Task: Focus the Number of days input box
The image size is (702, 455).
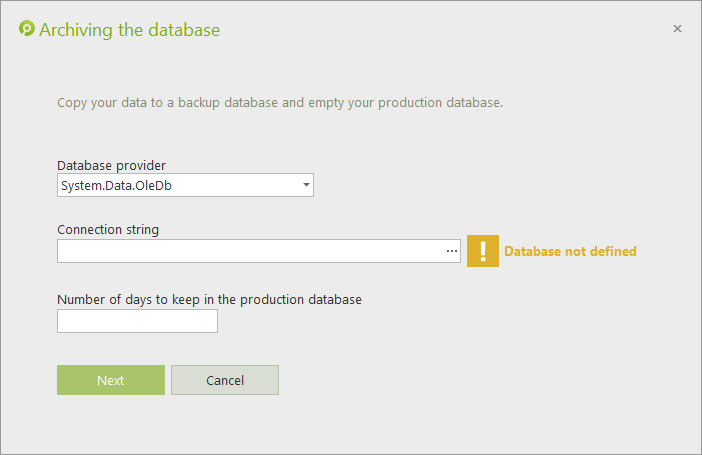Action: tap(137, 321)
